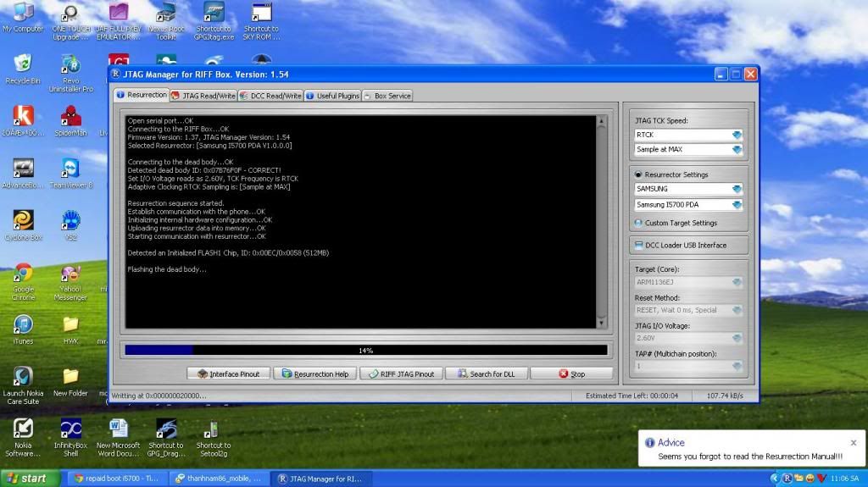Click the Search for DLL button
868x487 pixels.
[x=487, y=374]
